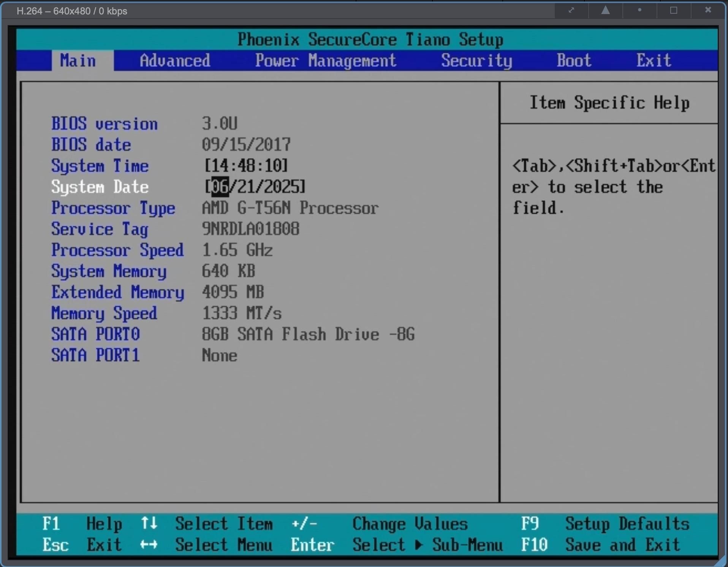Click the dot icon in viewer title bar
The width and height of the screenshot is (728, 567).
639,10
